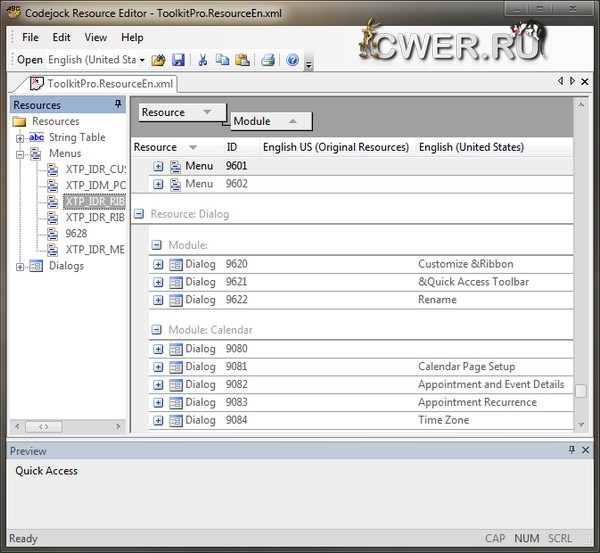Click the Module group-by box

pos(271,121)
